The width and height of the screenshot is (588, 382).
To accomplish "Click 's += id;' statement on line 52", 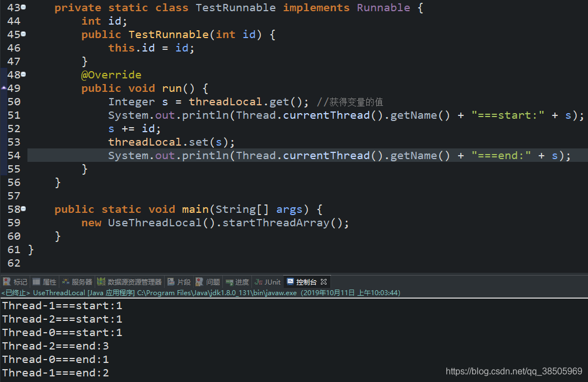I will pos(134,129).
